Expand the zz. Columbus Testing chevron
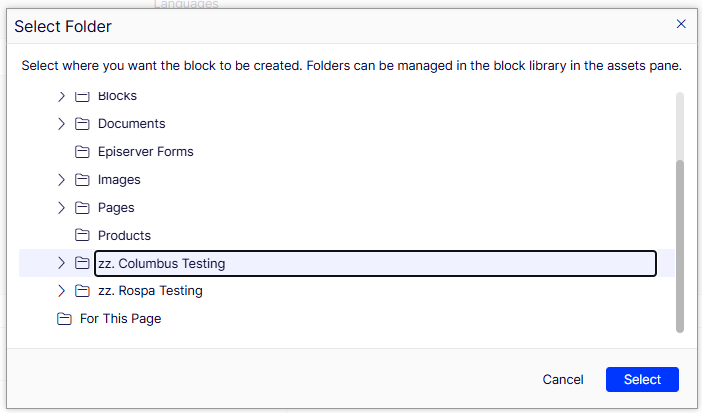The height and width of the screenshot is (413, 702). tap(61, 263)
